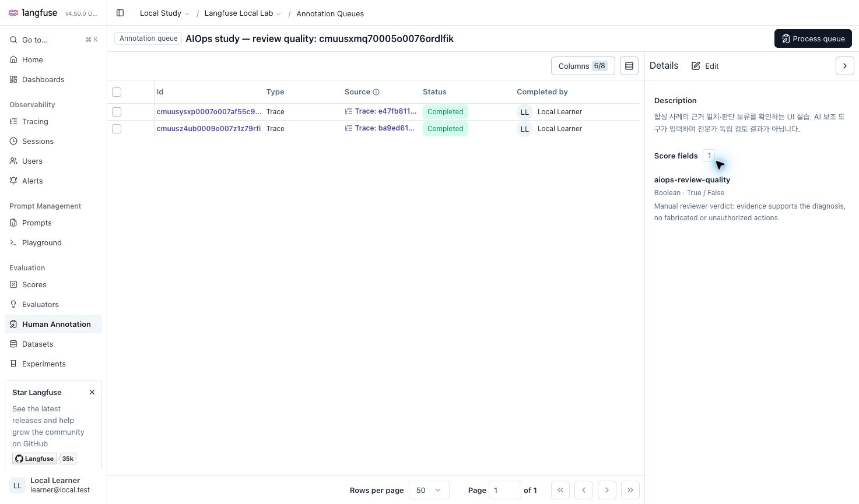Image resolution: width=859 pixels, height=504 pixels.
Task: Open the Rows per page dropdown
Action: 429,490
